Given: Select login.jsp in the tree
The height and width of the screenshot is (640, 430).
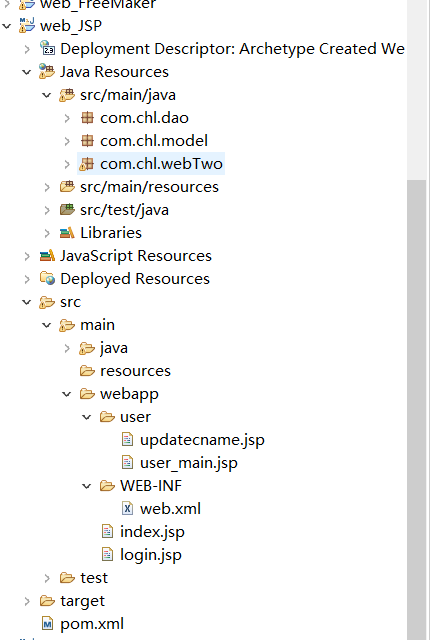Looking at the screenshot, I should click(x=151, y=555).
